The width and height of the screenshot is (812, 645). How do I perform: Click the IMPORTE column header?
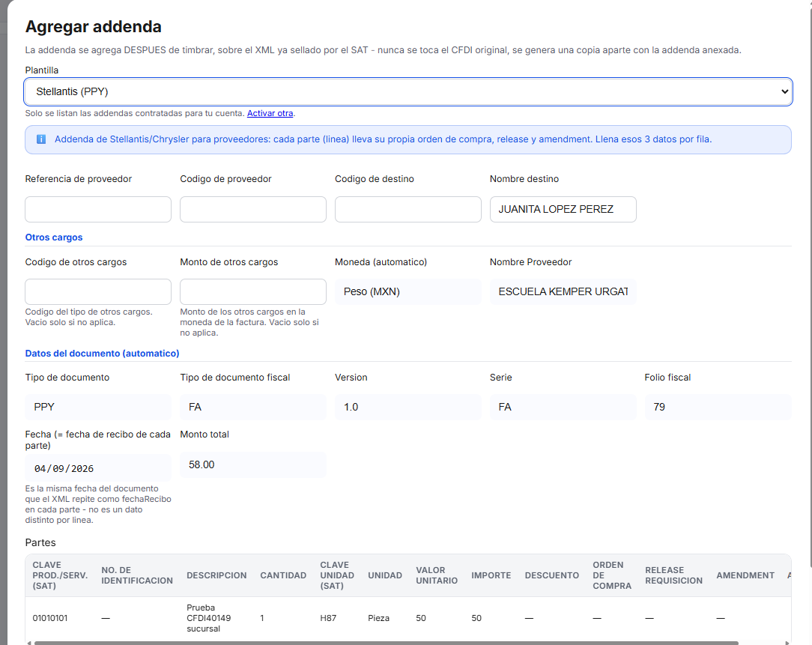tap(491, 575)
